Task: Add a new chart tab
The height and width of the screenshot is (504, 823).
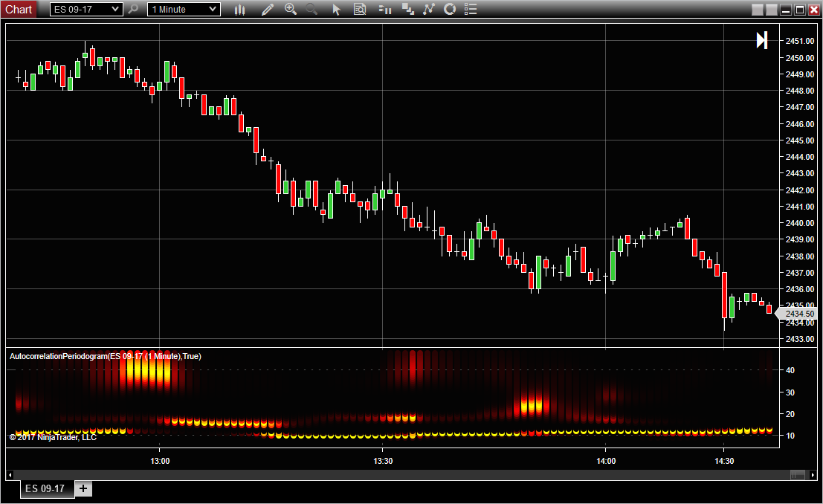Action: pyautogui.click(x=83, y=489)
